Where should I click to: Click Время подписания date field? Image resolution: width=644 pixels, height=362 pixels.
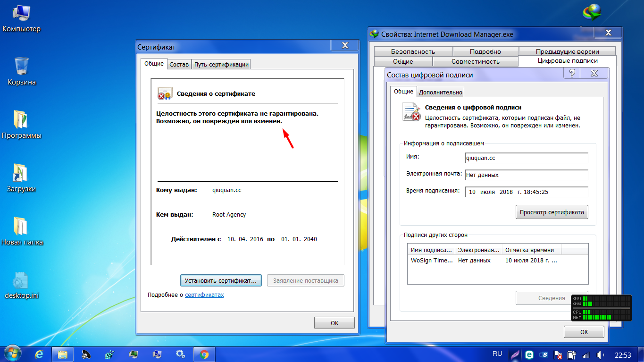point(526,192)
